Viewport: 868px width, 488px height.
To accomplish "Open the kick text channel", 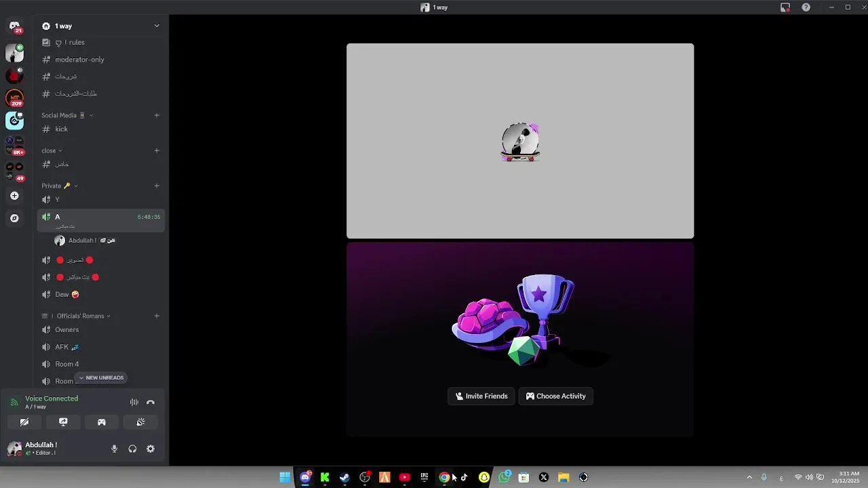I will [101, 129].
